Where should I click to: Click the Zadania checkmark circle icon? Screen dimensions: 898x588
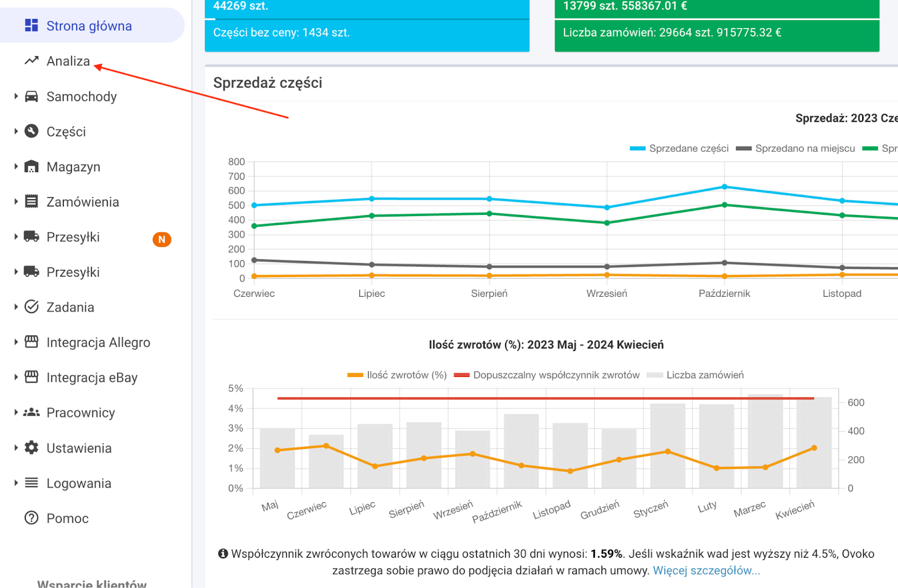pos(31,307)
